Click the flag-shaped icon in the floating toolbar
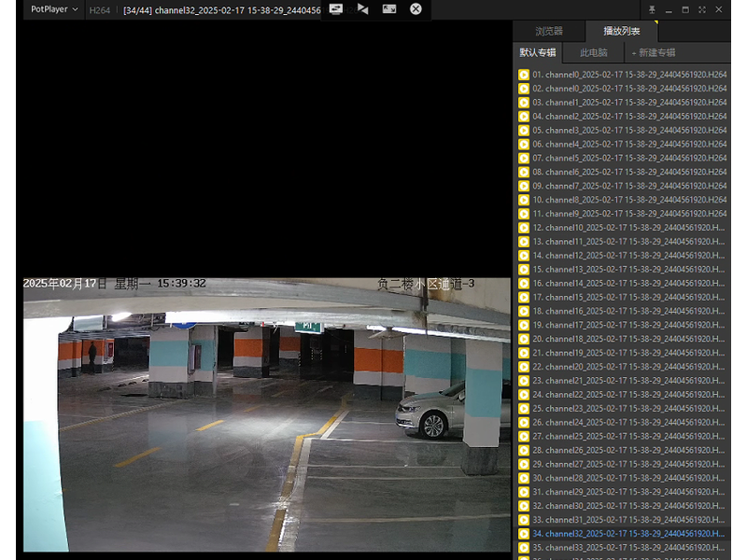Viewport: 747px width, 560px height. click(x=363, y=9)
